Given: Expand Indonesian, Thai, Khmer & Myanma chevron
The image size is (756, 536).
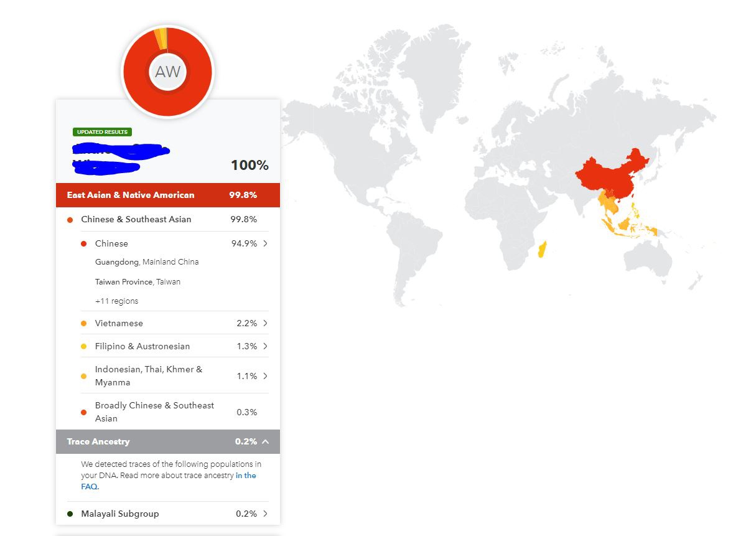Looking at the screenshot, I should 266,376.
